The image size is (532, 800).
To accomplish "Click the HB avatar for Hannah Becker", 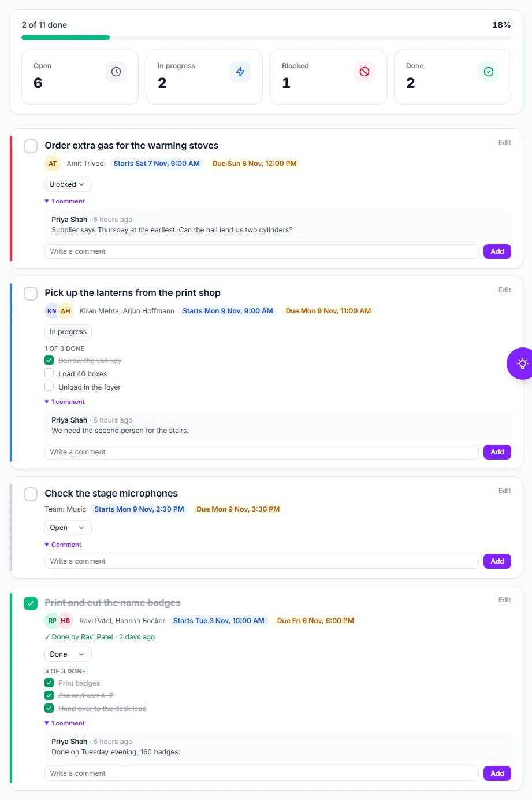I will click(x=65, y=621).
